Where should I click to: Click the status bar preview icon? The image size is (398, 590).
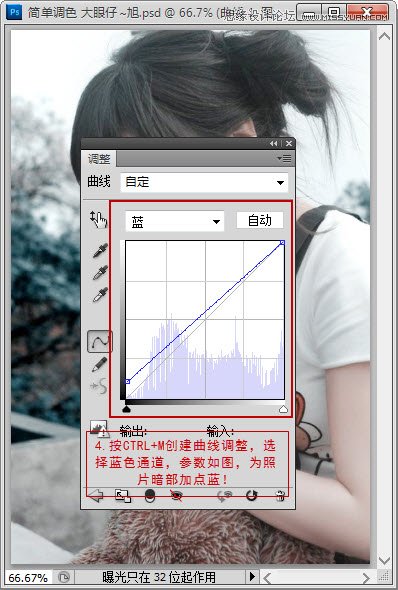tap(64, 577)
